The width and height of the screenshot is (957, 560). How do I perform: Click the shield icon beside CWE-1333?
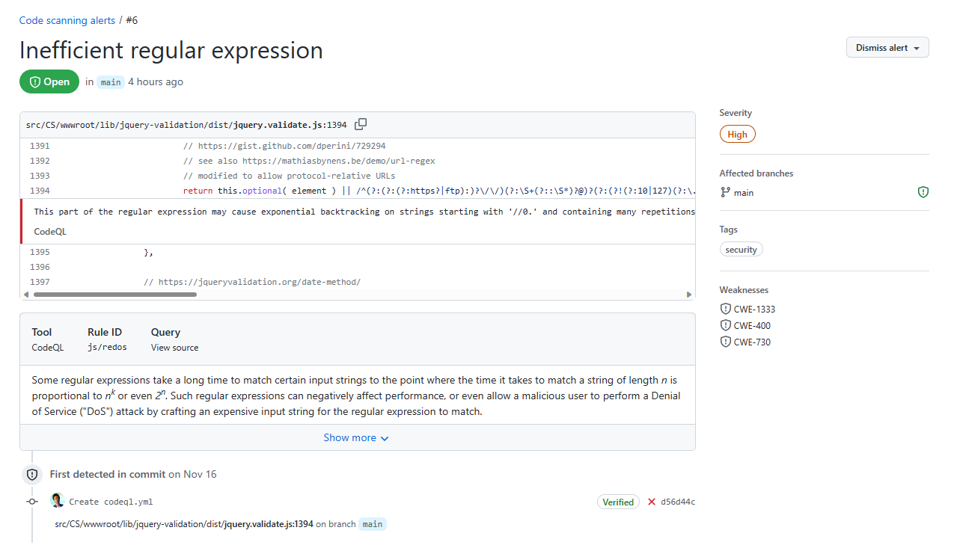pos(724,308)
